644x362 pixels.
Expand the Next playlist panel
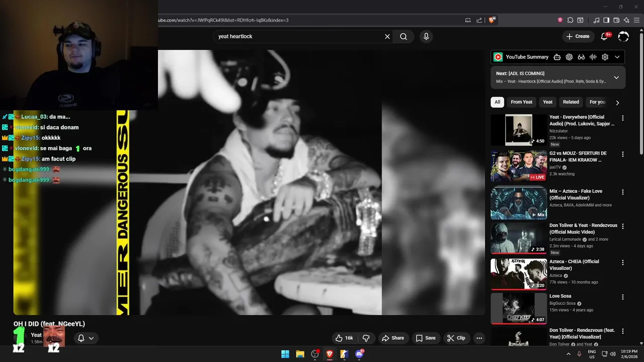pos(616,77)
